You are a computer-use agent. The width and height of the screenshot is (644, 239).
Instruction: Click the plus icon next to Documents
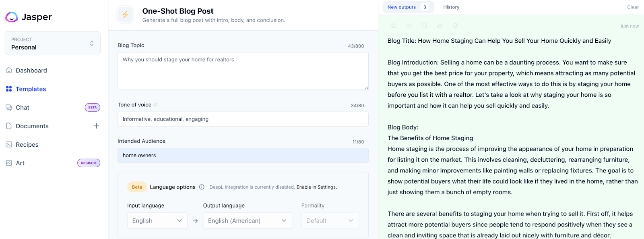(96, 126)
